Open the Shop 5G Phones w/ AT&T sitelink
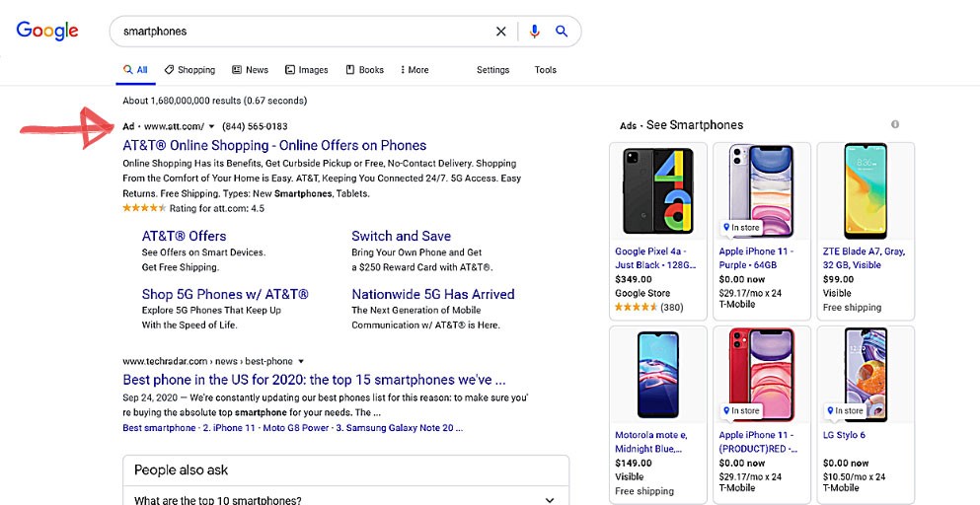980x505 pixels. (x=225, y=294)
